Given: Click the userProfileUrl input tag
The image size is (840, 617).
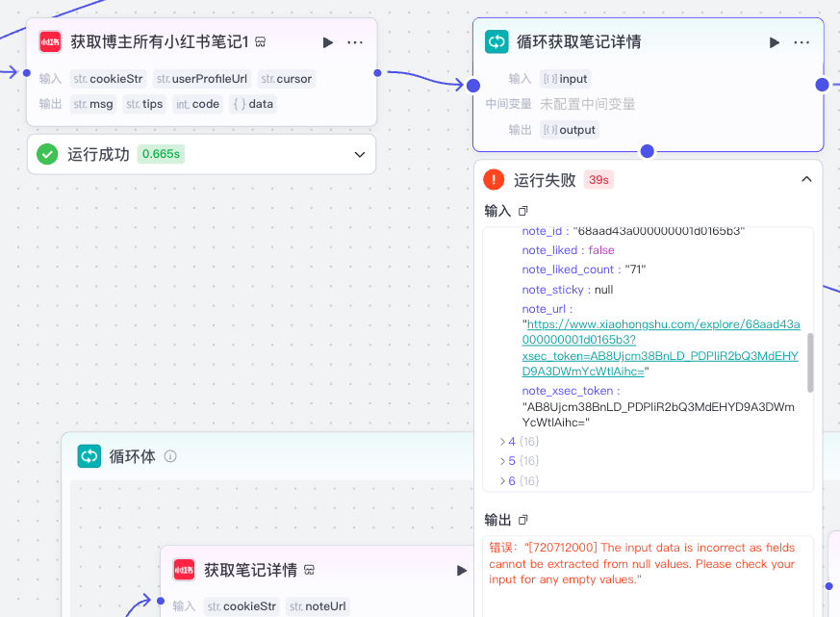Looking at the screenshot, I should [202, 79].
